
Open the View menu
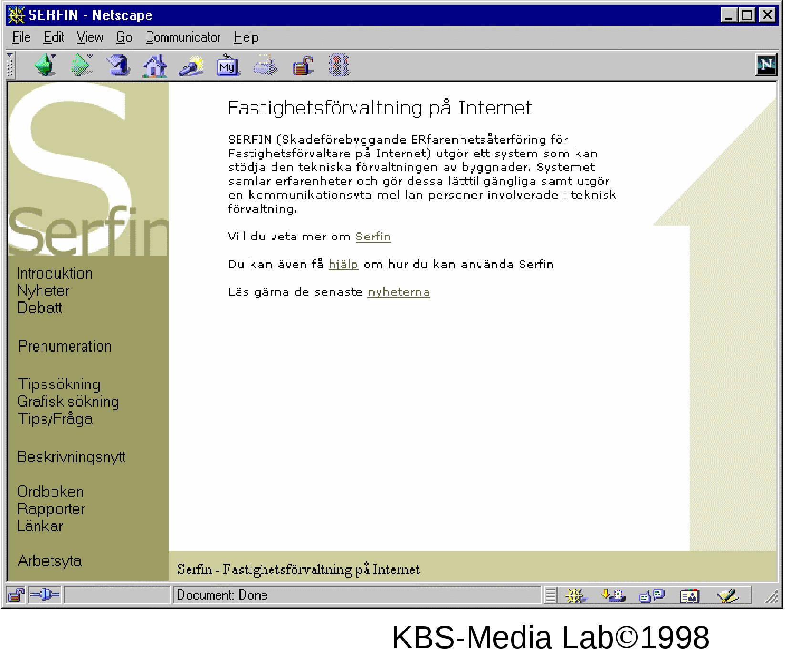(x=90, y=37)
